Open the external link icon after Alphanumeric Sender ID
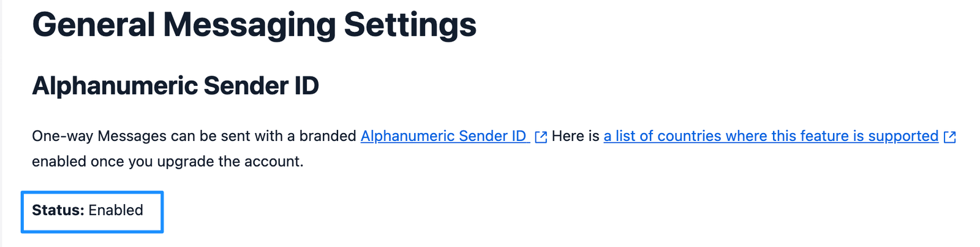Image resolution: width=980 pixels, height=247 pixels. tap(540, 137)
